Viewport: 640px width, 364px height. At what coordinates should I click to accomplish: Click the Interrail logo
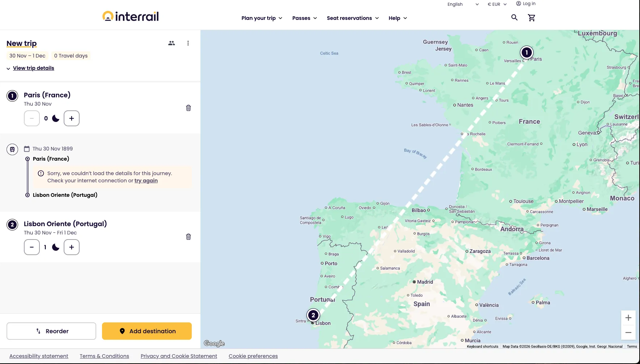pos(131,16)
